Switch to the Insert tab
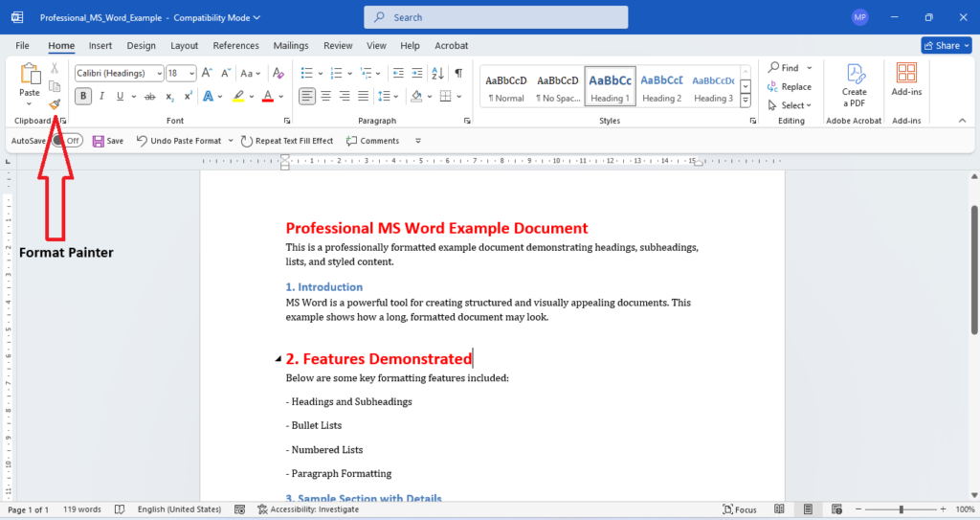The height and width of the screenshot is (520, 980). click(100, 46)
